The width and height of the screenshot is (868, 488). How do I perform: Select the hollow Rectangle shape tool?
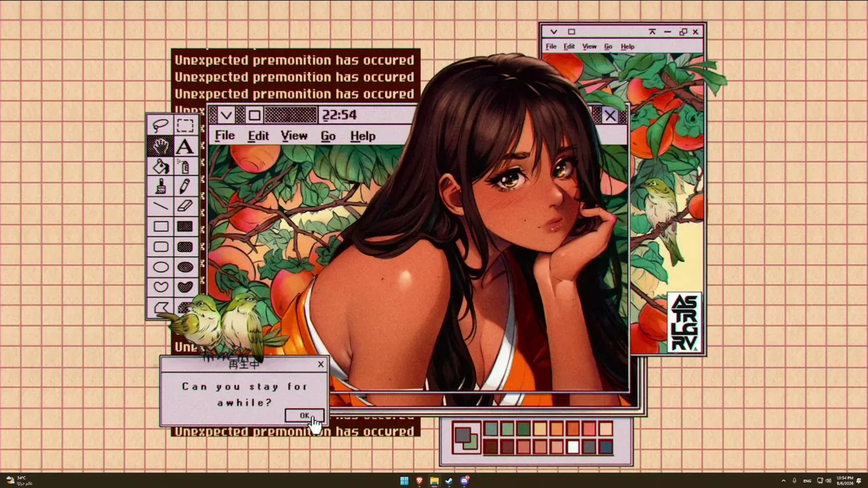pos(161,226)
